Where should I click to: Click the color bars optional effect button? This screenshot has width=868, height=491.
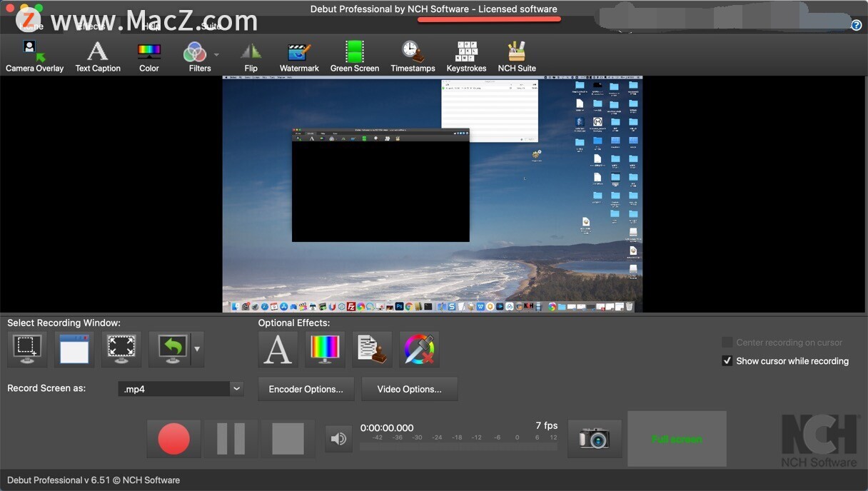coord(325,349)
